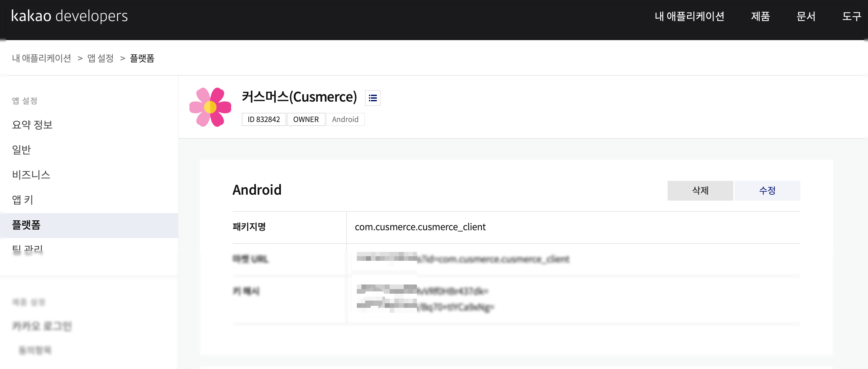Click the 앱 설정 sidebar section header
Viewport: 868px width, 369px height.
click(x=25, y=101)
